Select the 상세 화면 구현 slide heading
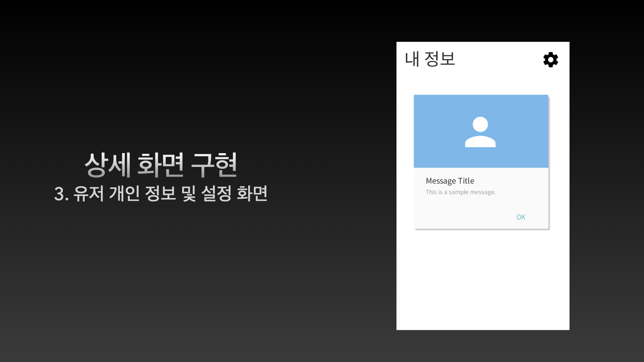 click(x=160, y=165)
